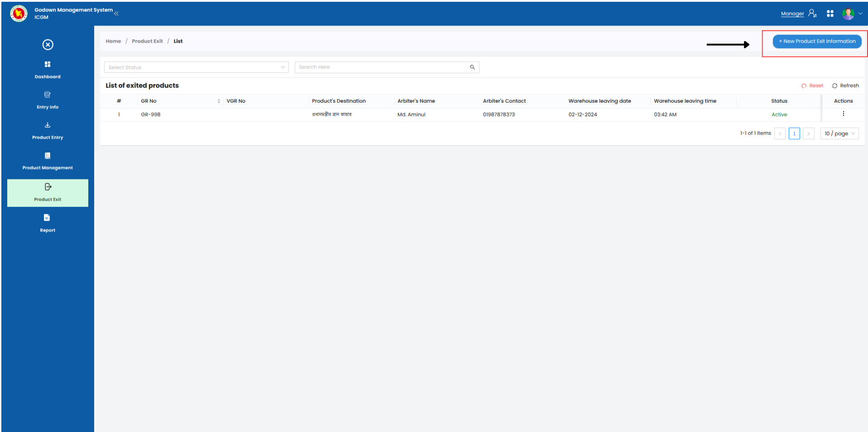The height and width of the screenshot is (432, 868).
Task: Click the Manager role link
Action: click(792, 14)
